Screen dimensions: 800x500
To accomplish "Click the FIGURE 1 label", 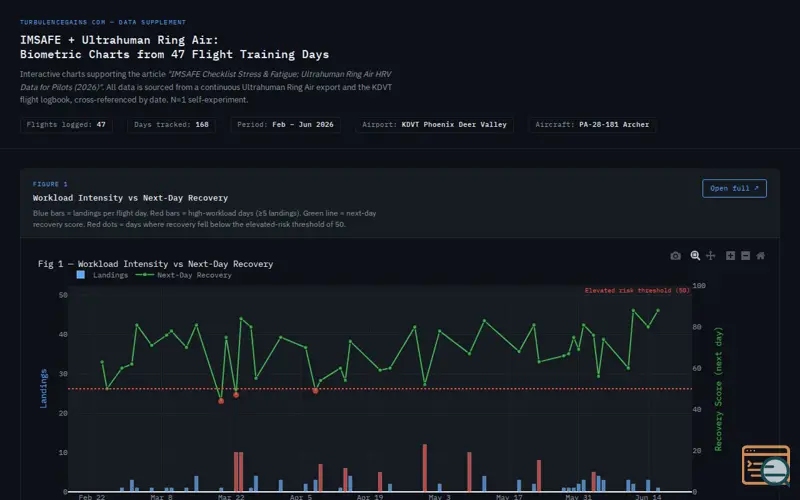I will pyautogui.click(x=50, y=184).
